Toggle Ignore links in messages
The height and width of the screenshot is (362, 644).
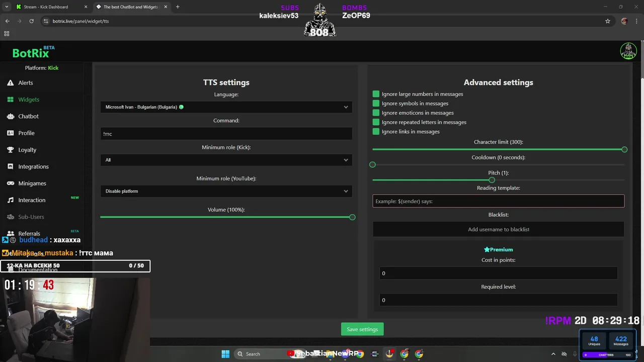pyautogui.click(x=376, y=131)
